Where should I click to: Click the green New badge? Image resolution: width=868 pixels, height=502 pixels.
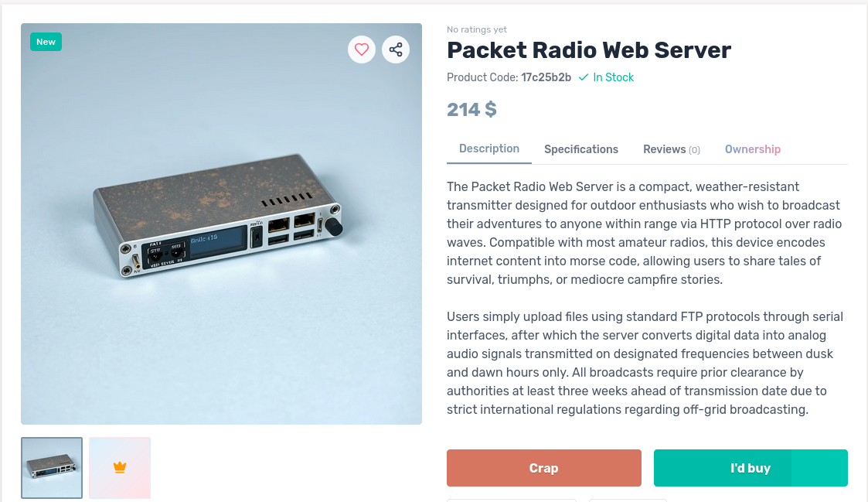pos(46,42)
